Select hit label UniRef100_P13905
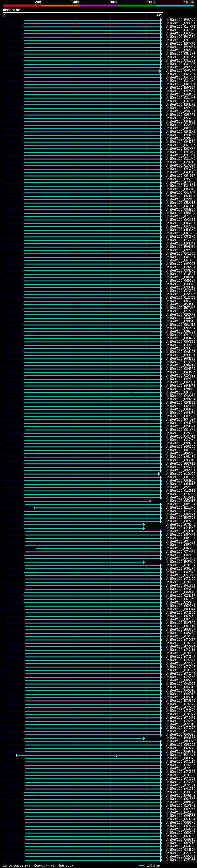Image resolution: width=197 pixels, height=868 pixels. 180,362
